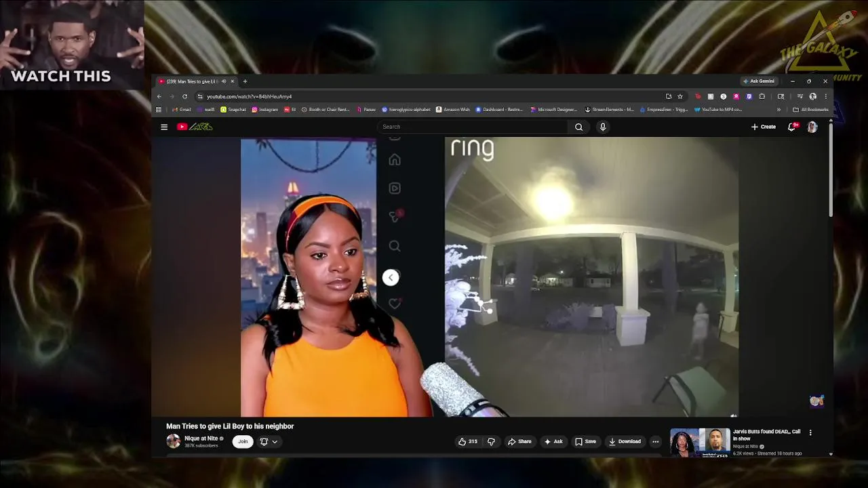868x488 pixels.
Task: Click the in-video search sidebar icon
Action: click(395, 246)
